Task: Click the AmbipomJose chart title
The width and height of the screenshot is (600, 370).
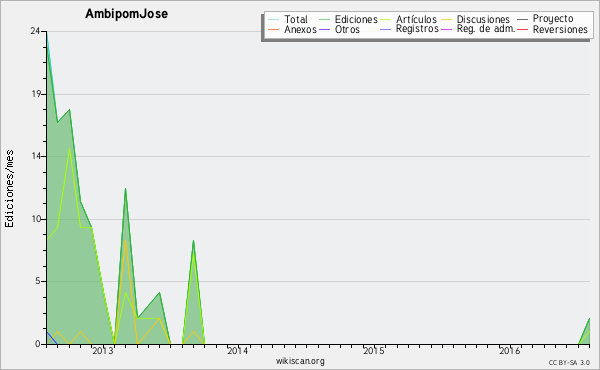Action: coord(126,14)
